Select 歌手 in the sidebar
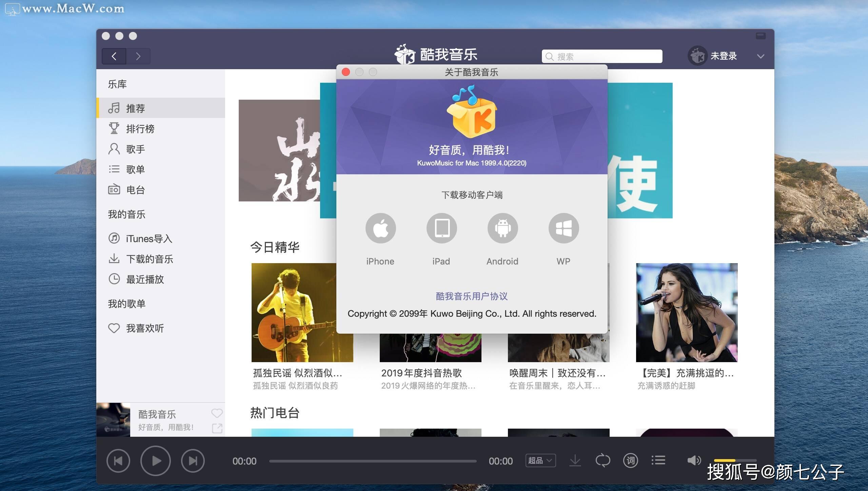Screen dimensions: 868x491 pos(161,149)
